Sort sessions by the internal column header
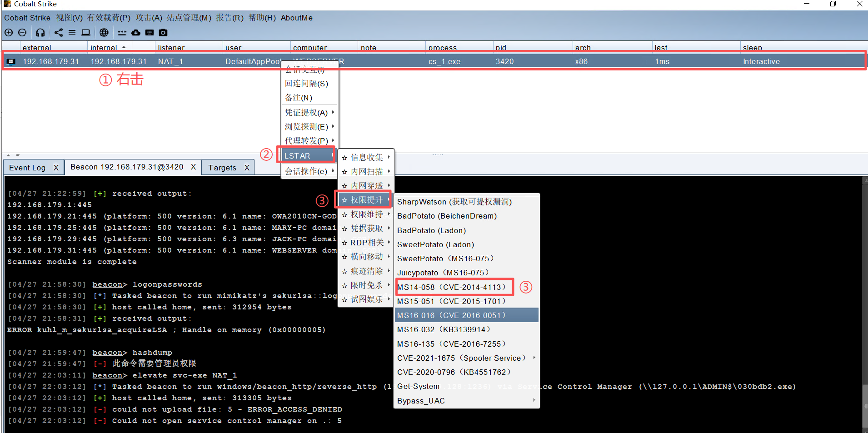 (121, 47)
